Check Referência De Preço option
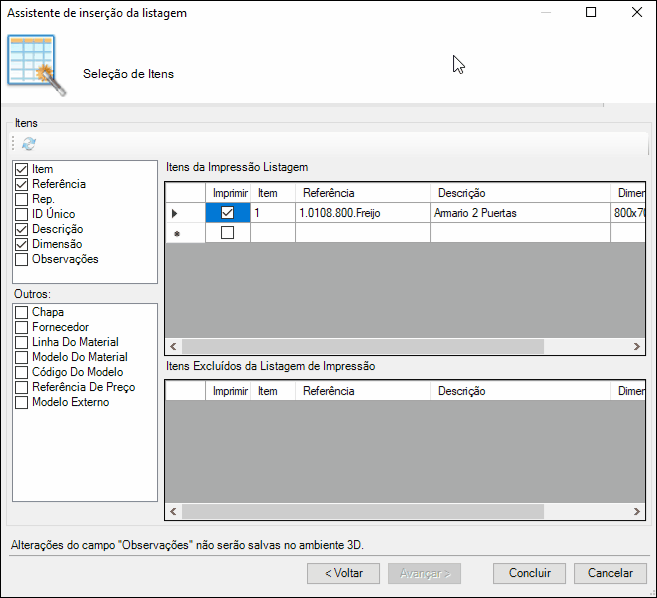657x598 pixels. (x=21, y=387)
